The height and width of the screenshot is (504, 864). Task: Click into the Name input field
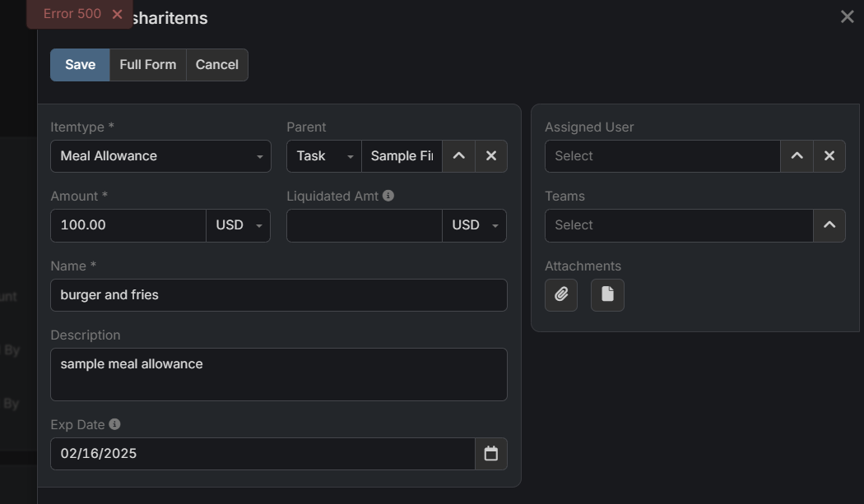pos(278,295)
